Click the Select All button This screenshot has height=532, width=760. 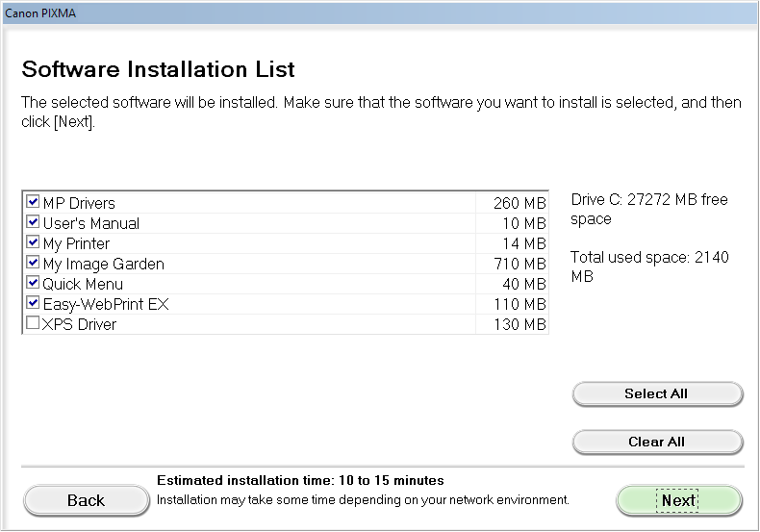click(657, 393)
